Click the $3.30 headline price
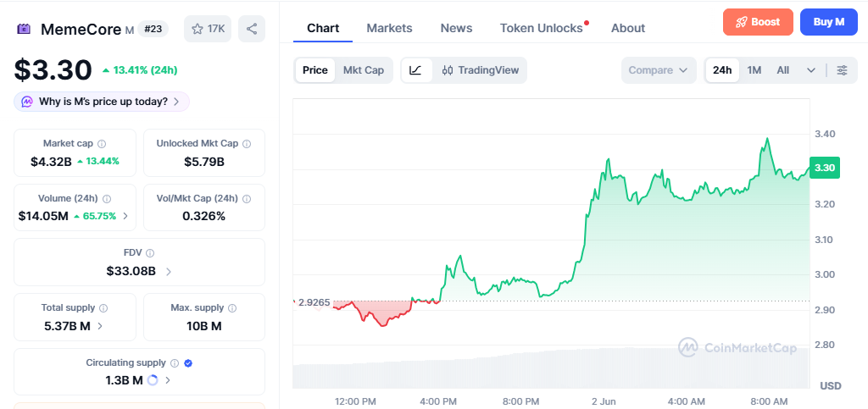Viewport: 868px width, 409px height. click(53, 70)
